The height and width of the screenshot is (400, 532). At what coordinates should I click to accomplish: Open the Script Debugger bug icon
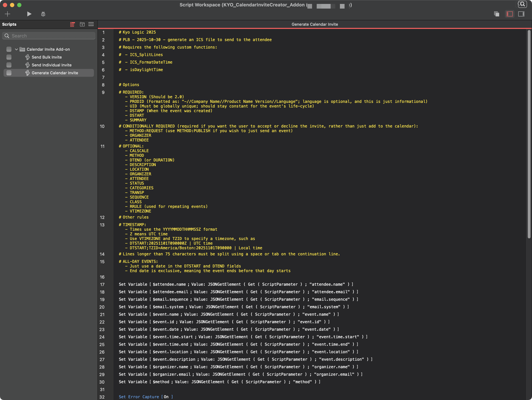pyautogui.click(x=43, y=14)
